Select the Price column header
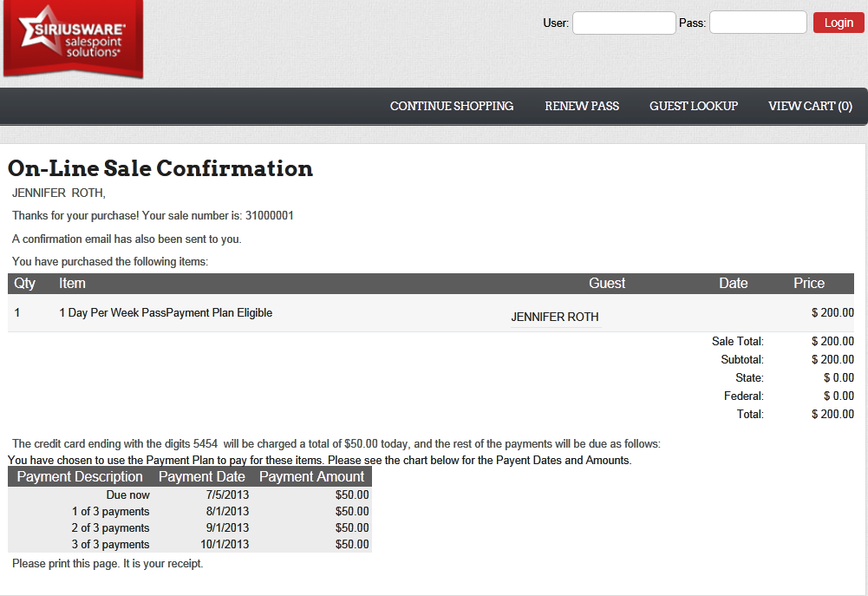This screenshot has width=868, height=596. coord(808,283)
